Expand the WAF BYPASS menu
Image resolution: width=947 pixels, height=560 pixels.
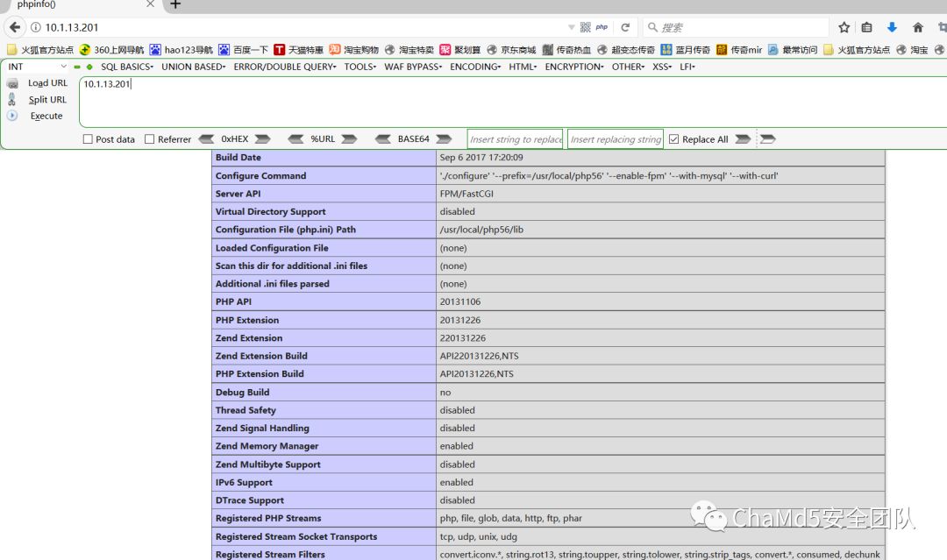[413, 67]
